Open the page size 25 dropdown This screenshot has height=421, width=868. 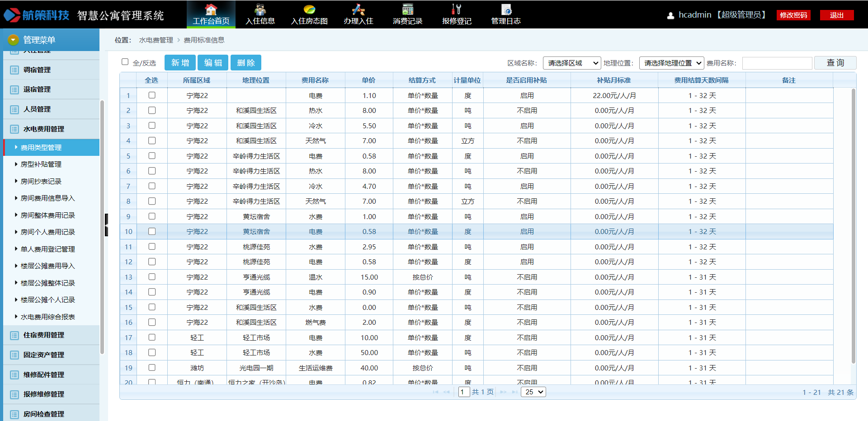tap(533, 392)
